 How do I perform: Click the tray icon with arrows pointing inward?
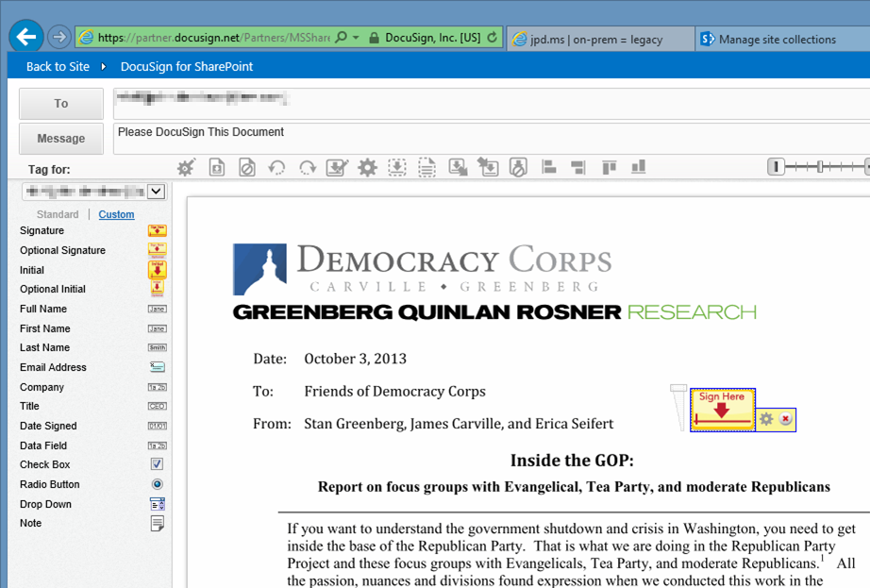coord(488,167)
